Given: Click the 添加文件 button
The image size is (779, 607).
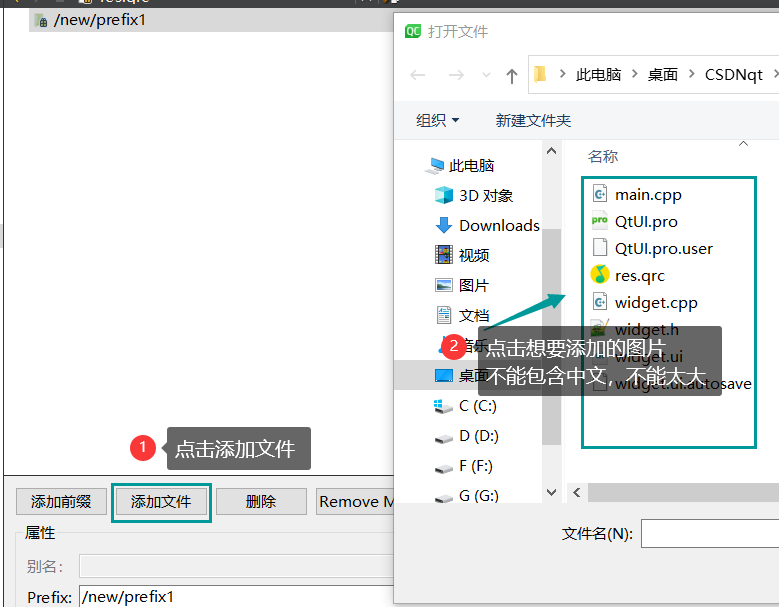Looking at the screenshot, I should 161,502.
